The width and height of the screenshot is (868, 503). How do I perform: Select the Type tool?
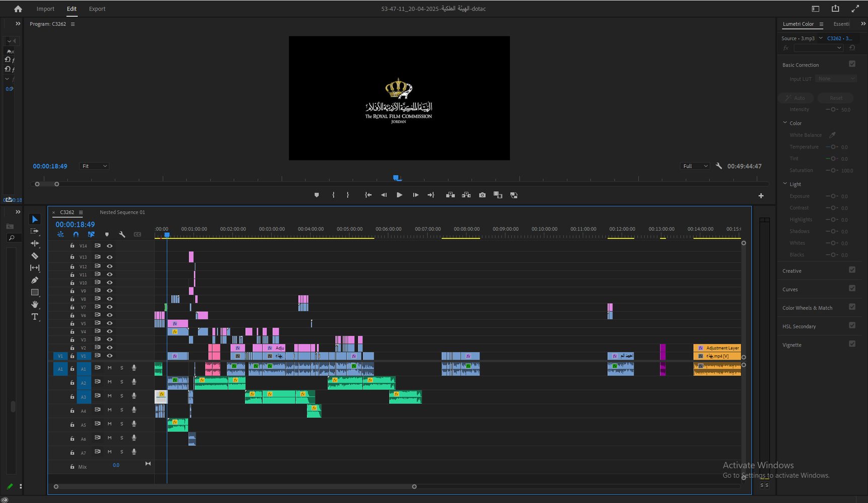click(35, 316)
